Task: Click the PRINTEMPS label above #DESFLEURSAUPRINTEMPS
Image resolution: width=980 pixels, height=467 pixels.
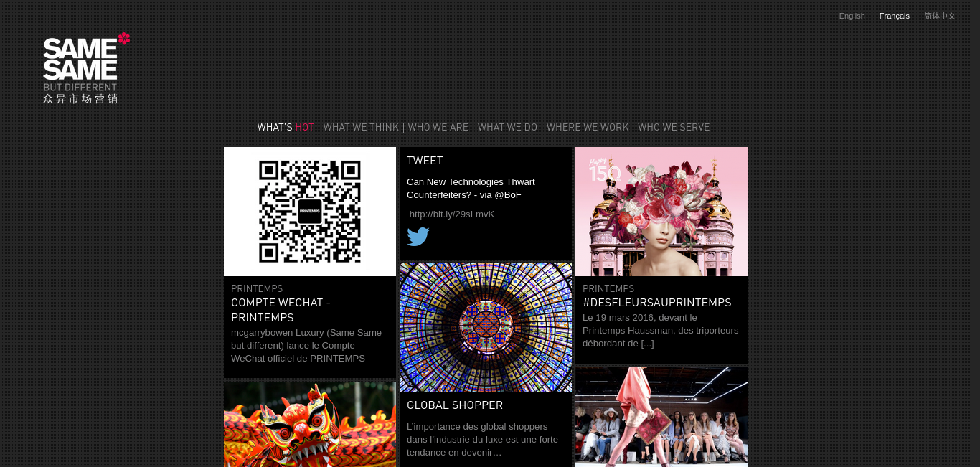Action: [x=608, y=288]
